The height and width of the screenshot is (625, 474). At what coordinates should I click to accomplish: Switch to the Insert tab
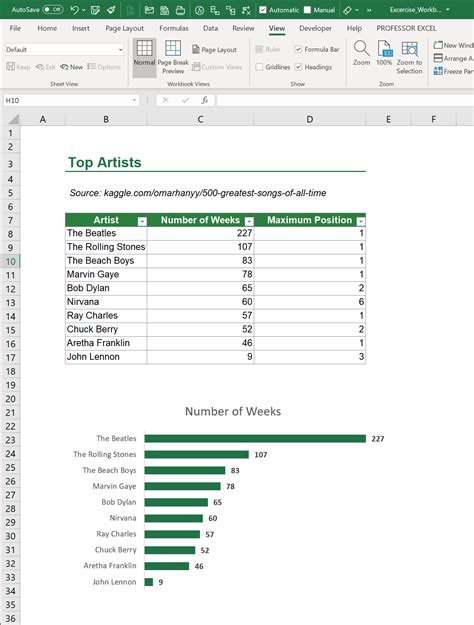point(81,28)
